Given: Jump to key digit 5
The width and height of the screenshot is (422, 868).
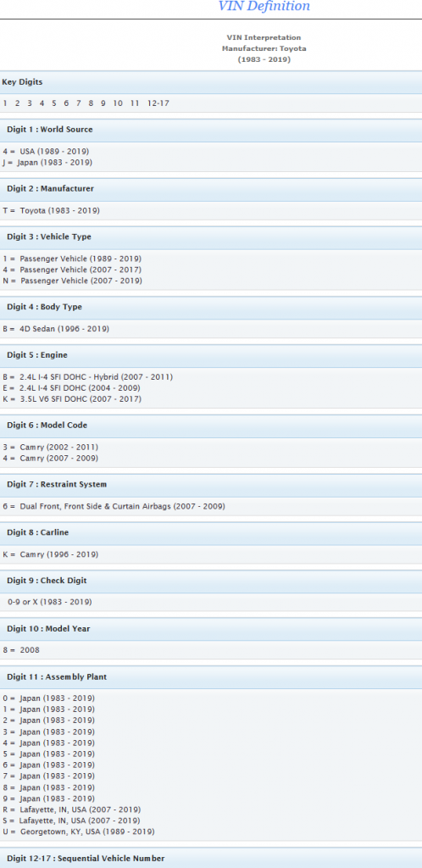Looking at the screenshot, I should [x=54, y=103].
